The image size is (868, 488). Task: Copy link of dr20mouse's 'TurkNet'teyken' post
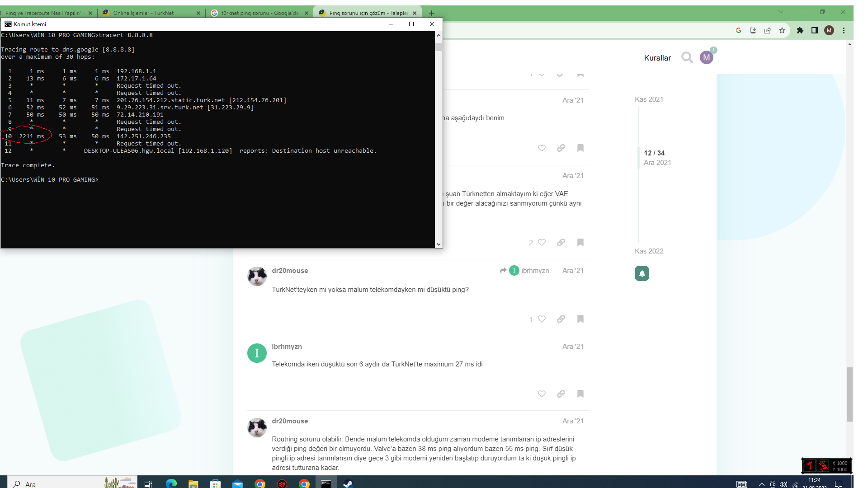pos(561,319)
